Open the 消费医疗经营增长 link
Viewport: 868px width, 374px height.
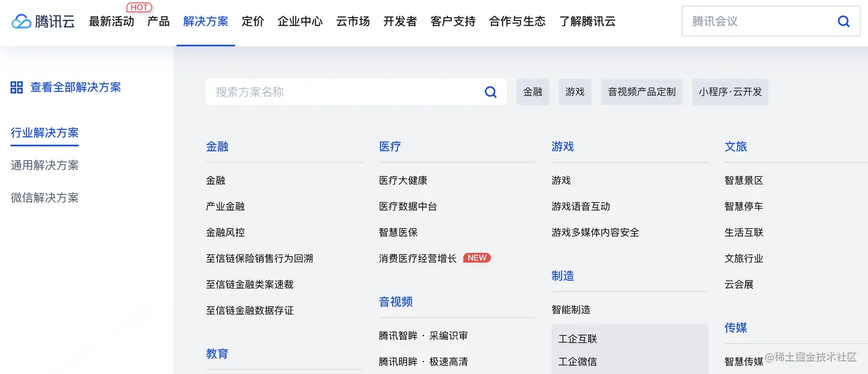[417, 259]
